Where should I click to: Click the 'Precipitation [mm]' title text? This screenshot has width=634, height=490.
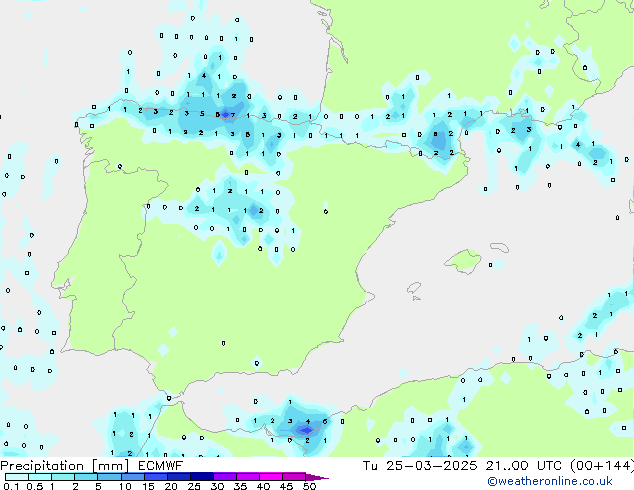click(64, 466)
